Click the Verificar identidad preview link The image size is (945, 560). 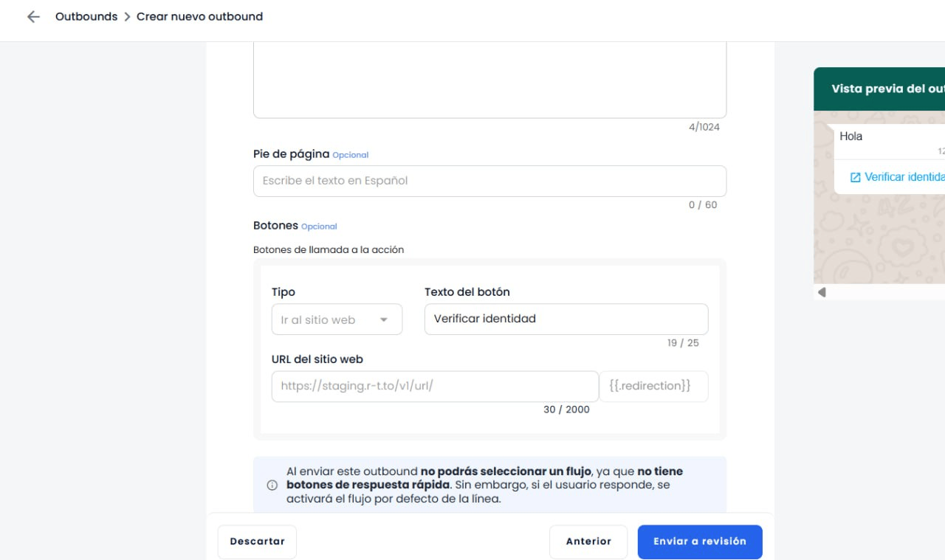pos(904,177)
